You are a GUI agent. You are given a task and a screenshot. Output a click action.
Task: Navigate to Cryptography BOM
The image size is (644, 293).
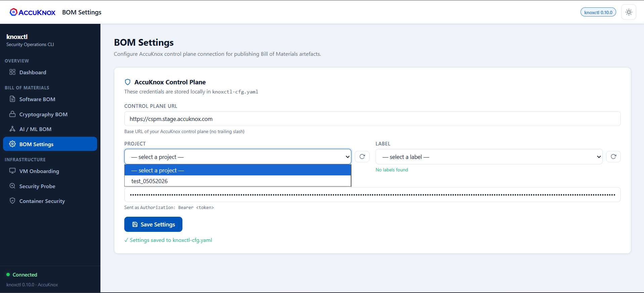[50, 114]
